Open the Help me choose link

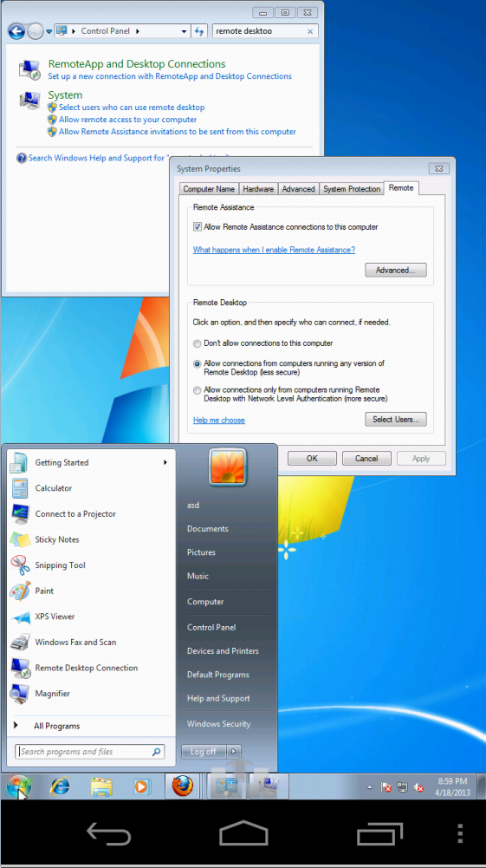218,421
